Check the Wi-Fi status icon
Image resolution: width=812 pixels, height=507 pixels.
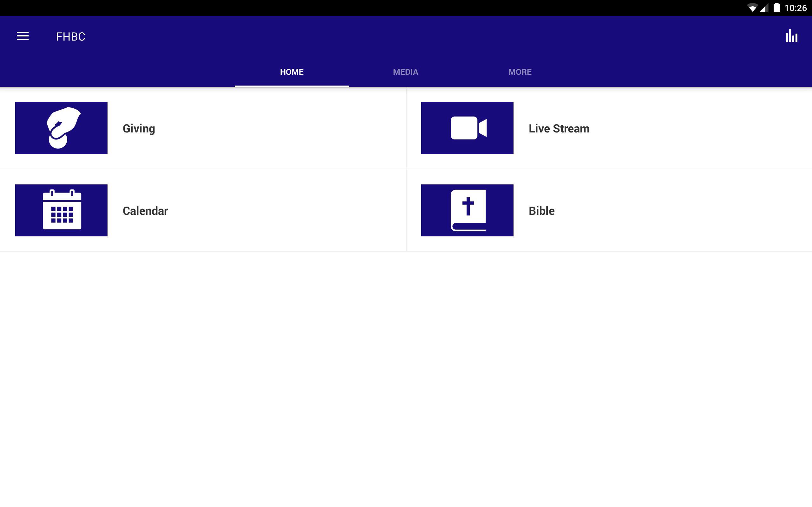[752, 8]
